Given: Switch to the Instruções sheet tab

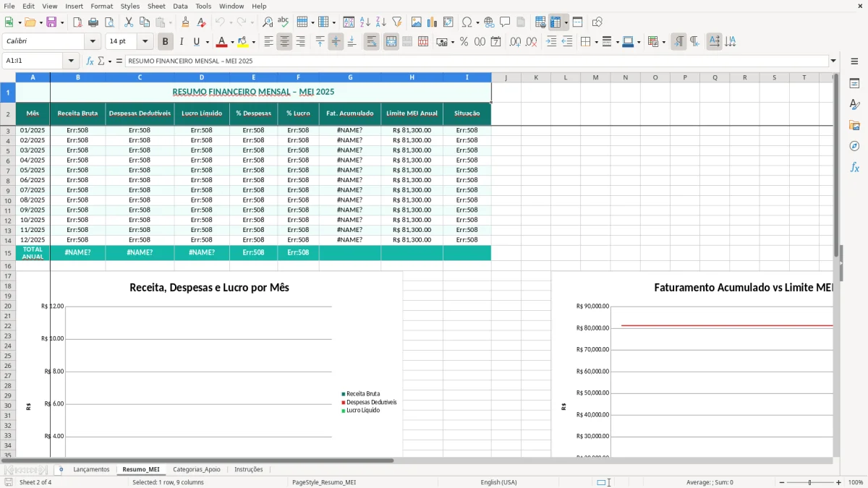Looking at the screenshot, I should [249, 469].
